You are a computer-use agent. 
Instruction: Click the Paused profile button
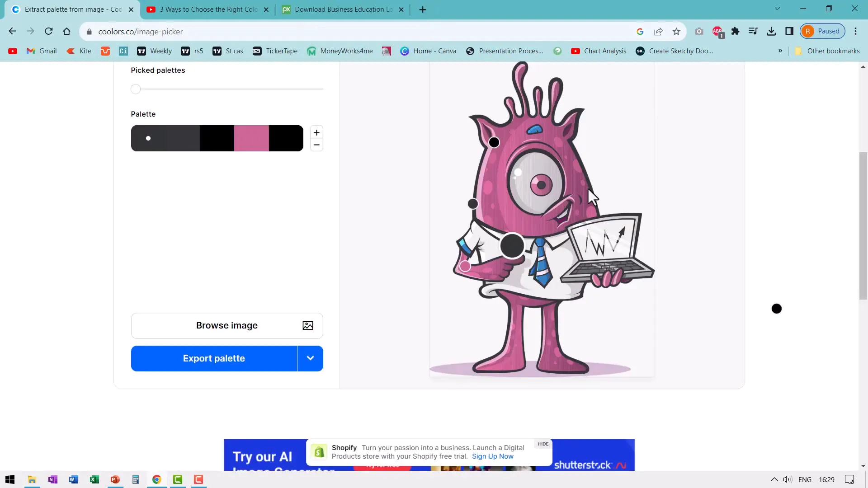click(822, 31)
